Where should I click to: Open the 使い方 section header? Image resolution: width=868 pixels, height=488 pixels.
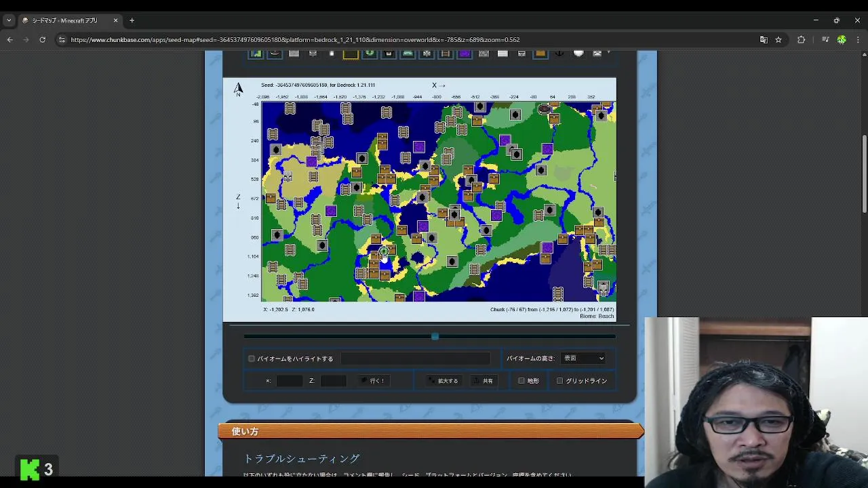pyautogui.click(x=430, y=431)
